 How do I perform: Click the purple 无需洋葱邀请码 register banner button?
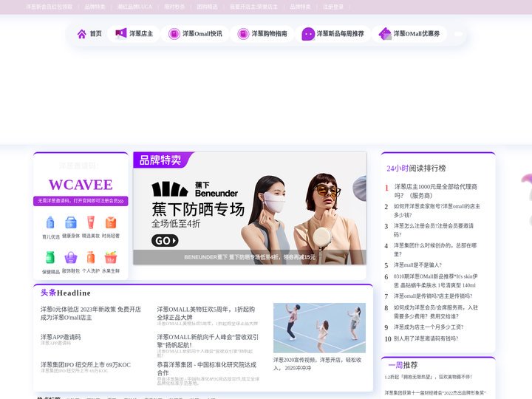click(x=81, y=201)
